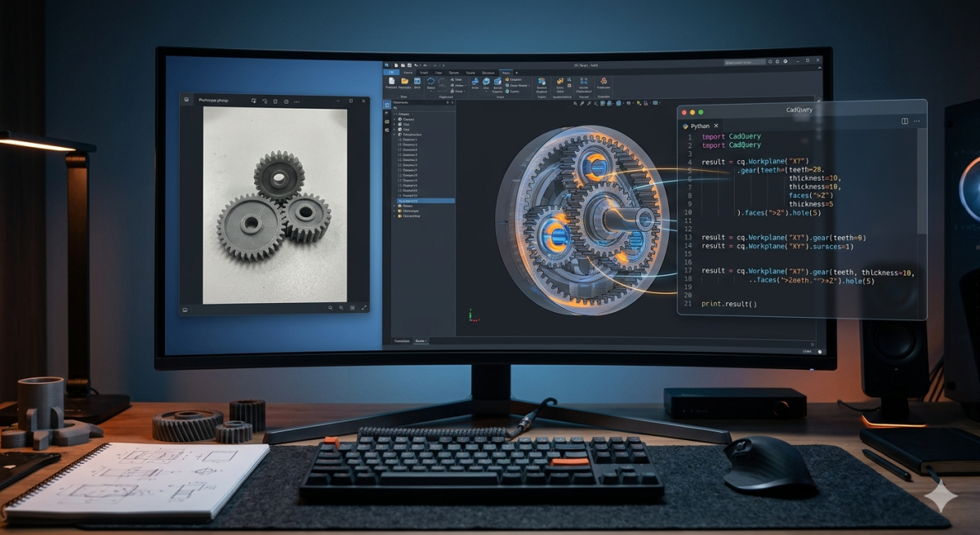This screenshot has width=980, height=535.
Task: Expand the first folder node below highlighted tree item
Action: (x=396, y=206)
